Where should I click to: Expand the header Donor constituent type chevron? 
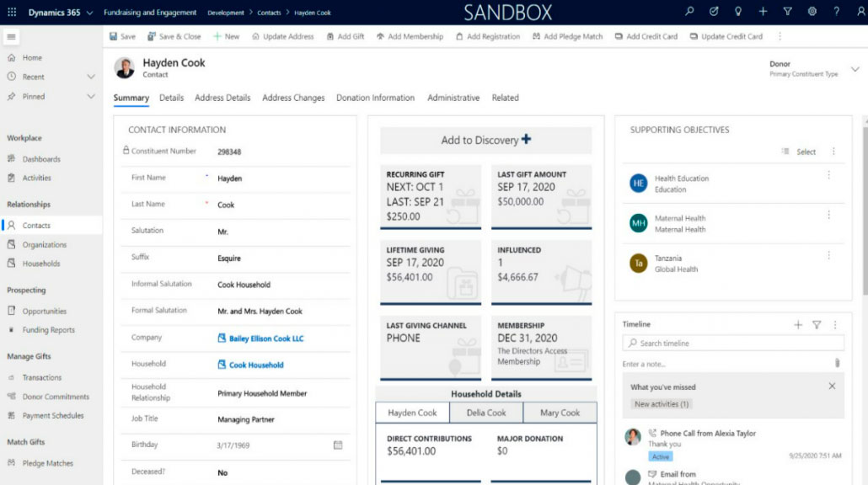pos(855,69)
